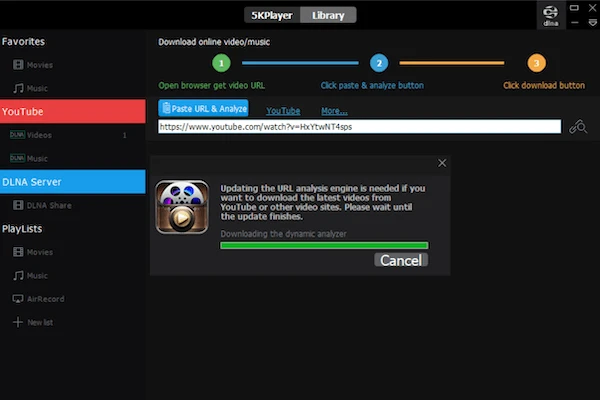Click Paste URL & Analyze button
Screen dimensions: 600x400
point(203,108)
